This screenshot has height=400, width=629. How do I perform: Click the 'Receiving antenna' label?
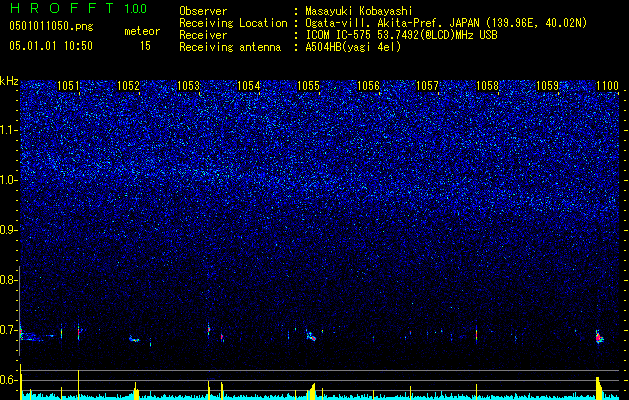point(230,47)
